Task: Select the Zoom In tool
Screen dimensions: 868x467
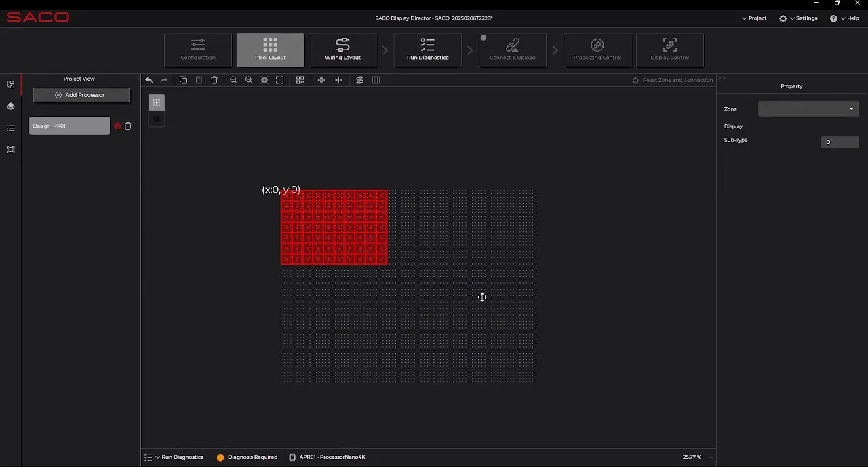Action: [x=233, y=80]
